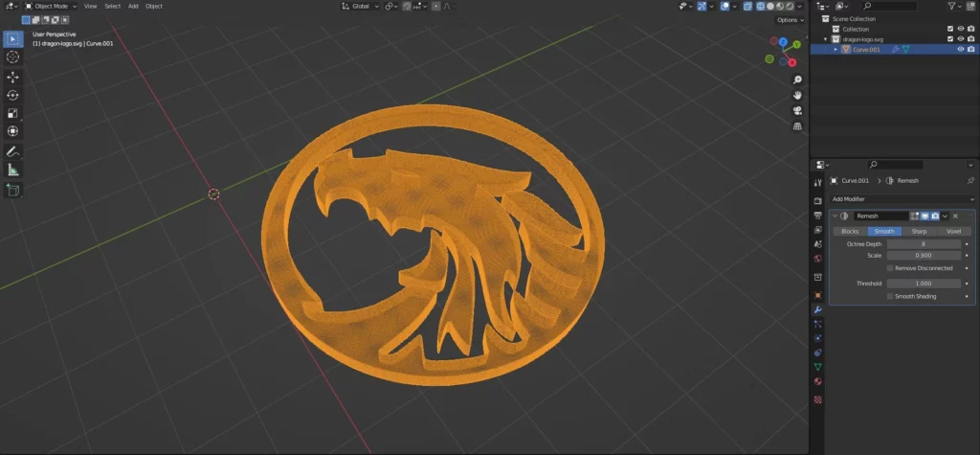Collapse the Remesh modifier panel
Image resolution: width=980 pixels, height=455 pixels.
pyautogui.click(x=835, y=216)
